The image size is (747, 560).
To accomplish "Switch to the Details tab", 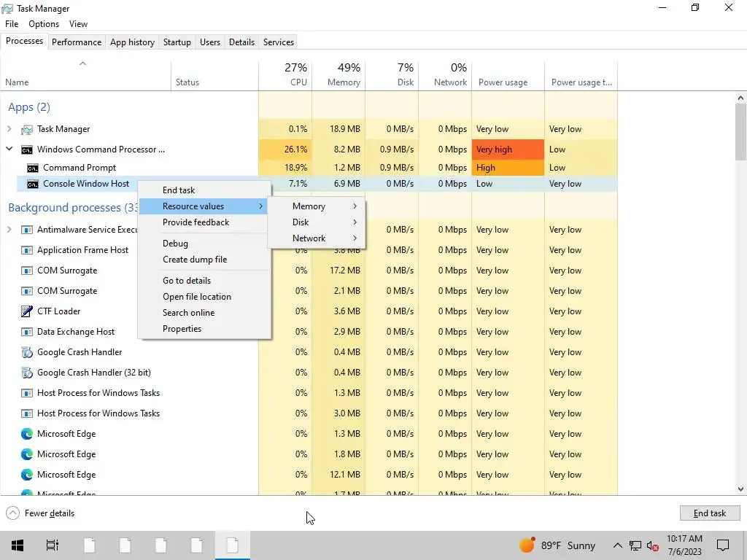I will [x=241, y=42].
